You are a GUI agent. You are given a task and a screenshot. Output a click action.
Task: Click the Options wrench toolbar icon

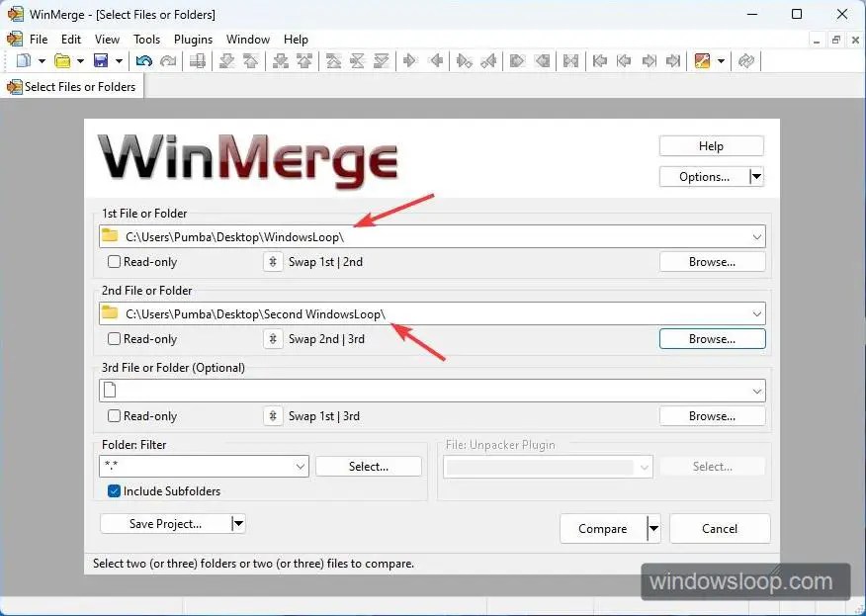[x=702, y=60]
